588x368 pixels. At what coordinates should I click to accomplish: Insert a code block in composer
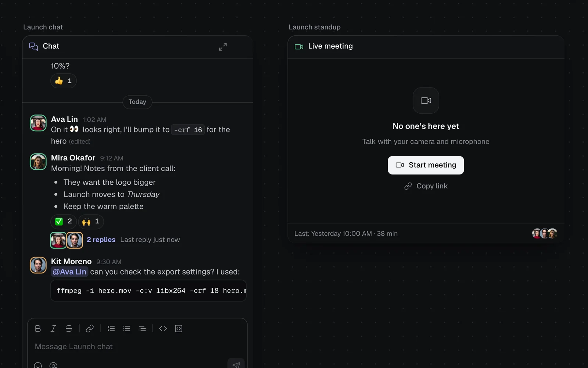click(179, 329)
